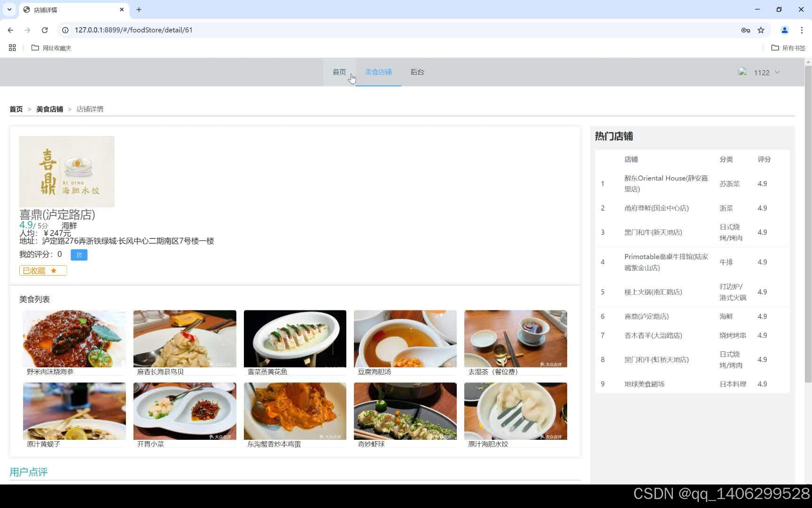Open the 网址收藏夹 bookmarks folder
The image size is (812, 508).
coord(51,48)
